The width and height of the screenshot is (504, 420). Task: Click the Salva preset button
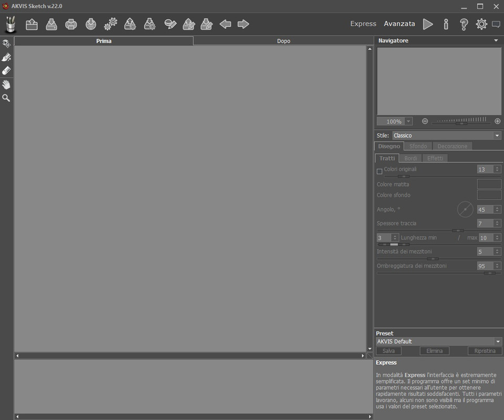point(388,351)
